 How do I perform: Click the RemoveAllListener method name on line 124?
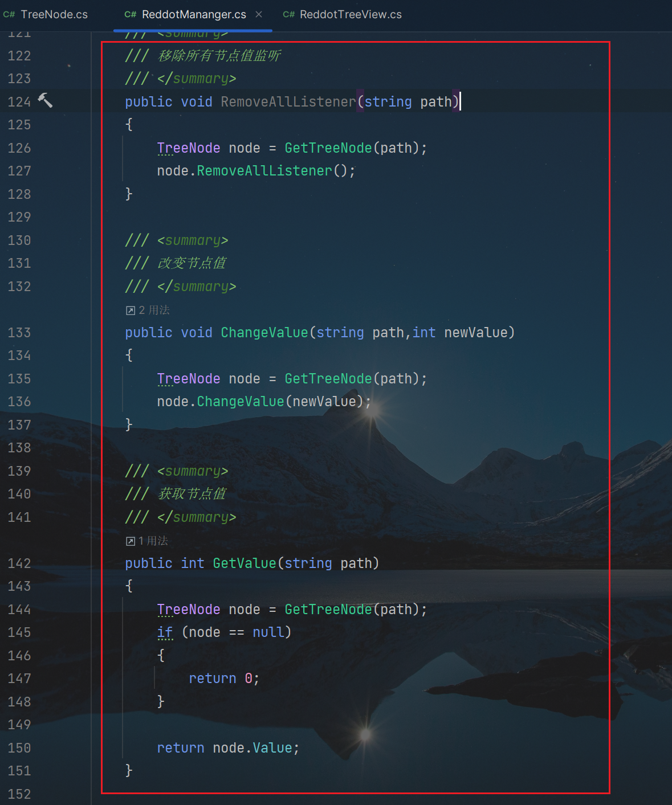(288, 101)
